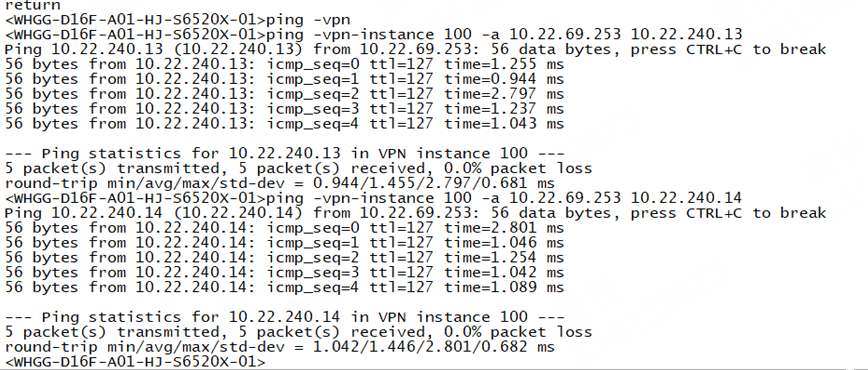Click the Ping statistics header for 10.22.240.14
Image resolution: width=868 pixels, height=370 pixels.
point(285,317)
